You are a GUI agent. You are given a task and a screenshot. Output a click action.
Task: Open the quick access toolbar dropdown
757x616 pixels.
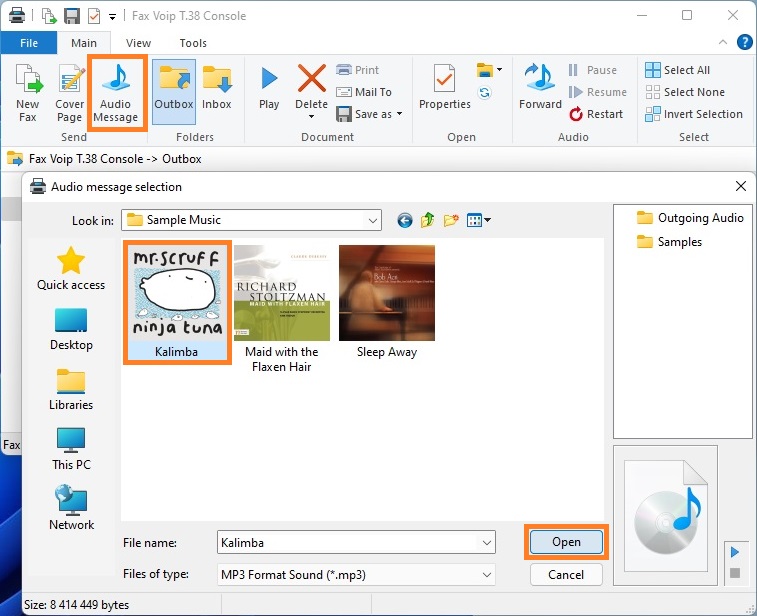click(112, 17)
